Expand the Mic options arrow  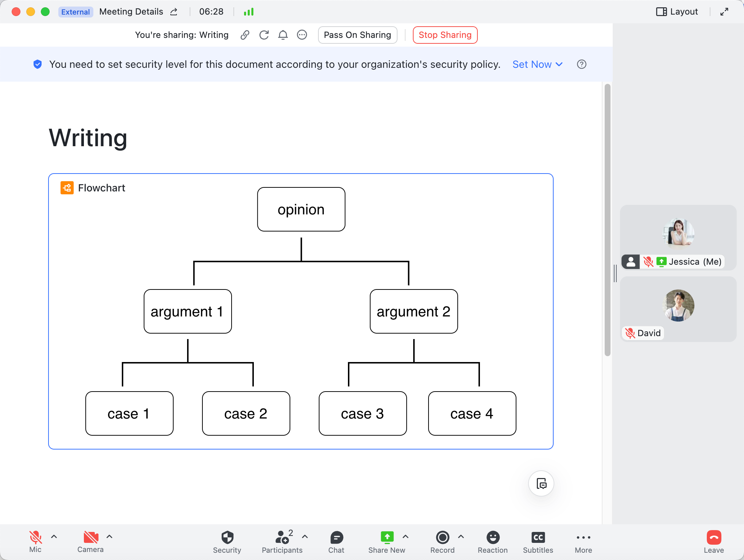[54, 537]
